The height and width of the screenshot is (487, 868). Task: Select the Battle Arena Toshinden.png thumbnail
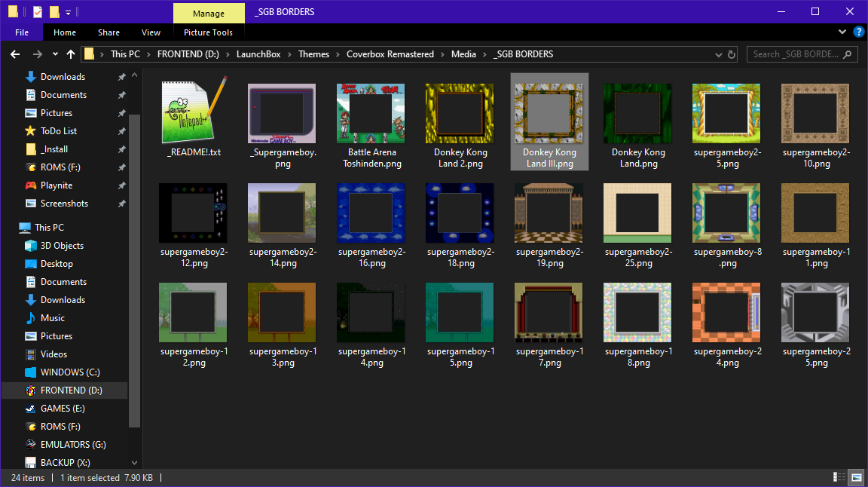click(371, 114)
